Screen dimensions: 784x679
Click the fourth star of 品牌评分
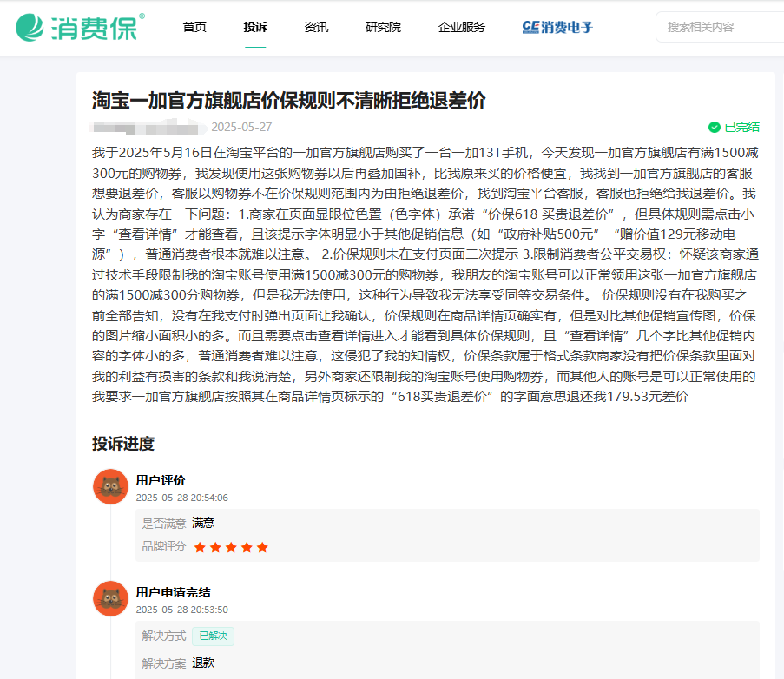tap(247, 547)
